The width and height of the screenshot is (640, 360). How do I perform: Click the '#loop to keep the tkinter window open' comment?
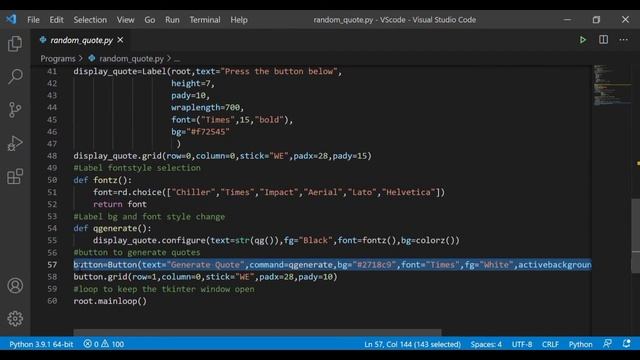click(164, 289)
